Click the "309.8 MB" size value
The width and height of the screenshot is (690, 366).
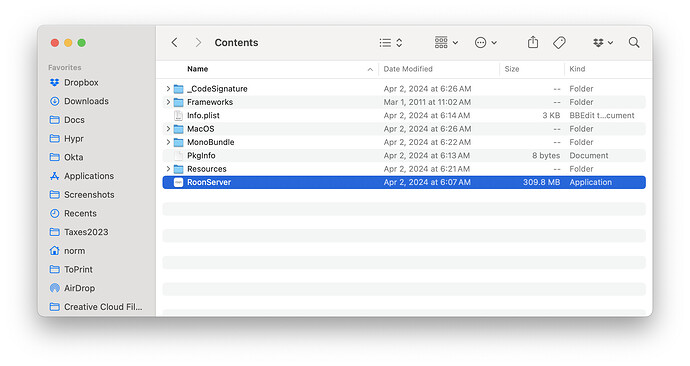(x=541, y=182)
